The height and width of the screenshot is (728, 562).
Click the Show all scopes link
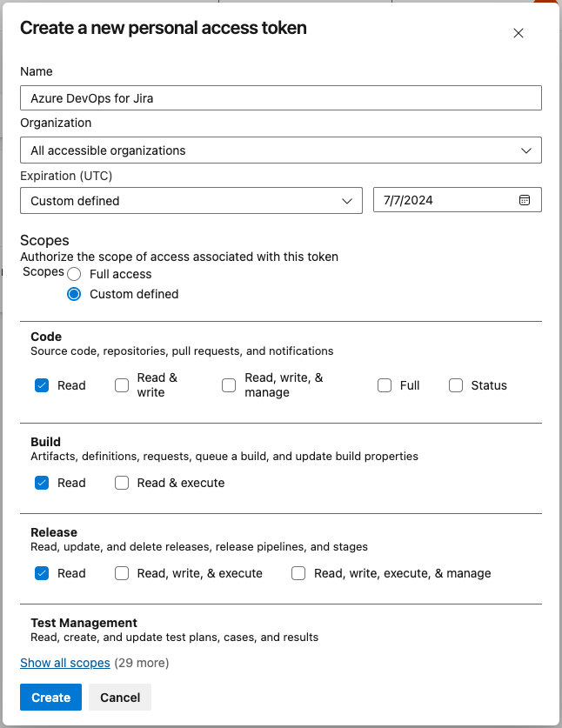(65, 663)
